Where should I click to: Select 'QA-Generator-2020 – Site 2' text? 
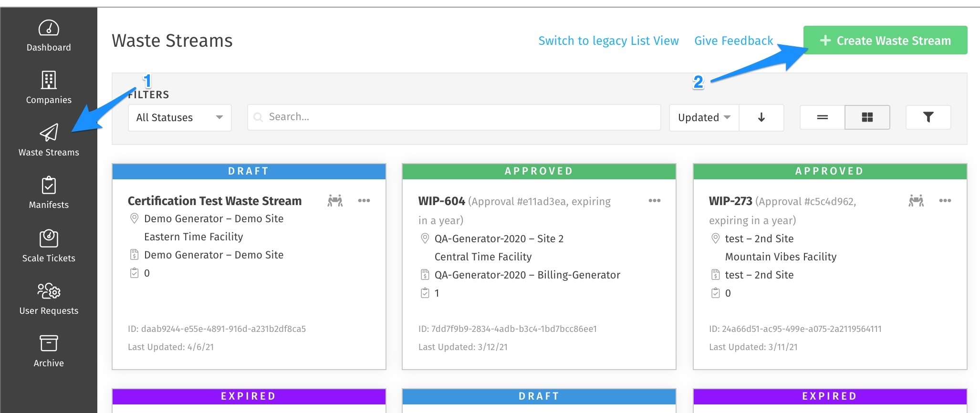coord(499,238)
